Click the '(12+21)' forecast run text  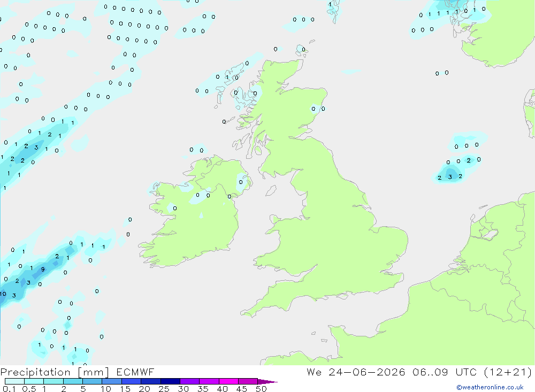(x=508, y=372)
